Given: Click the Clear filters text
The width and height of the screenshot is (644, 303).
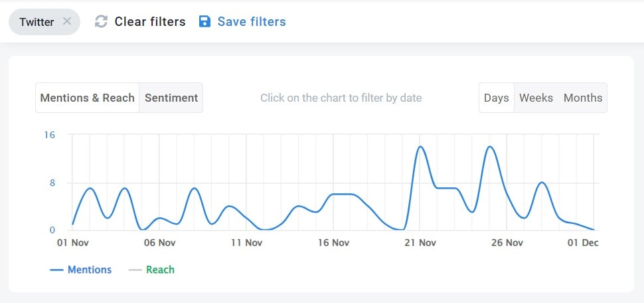Looking at the screenshot, I should pyautogui.click(x=150, y=22).
